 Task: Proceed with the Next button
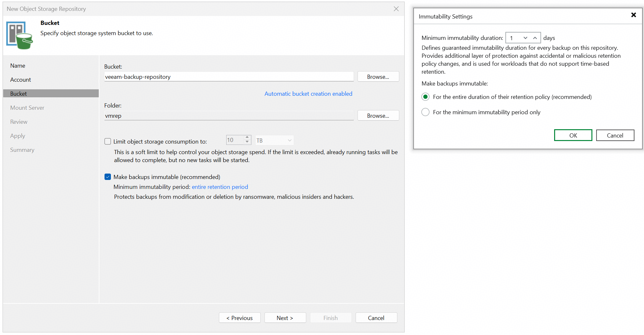[285, 318]
